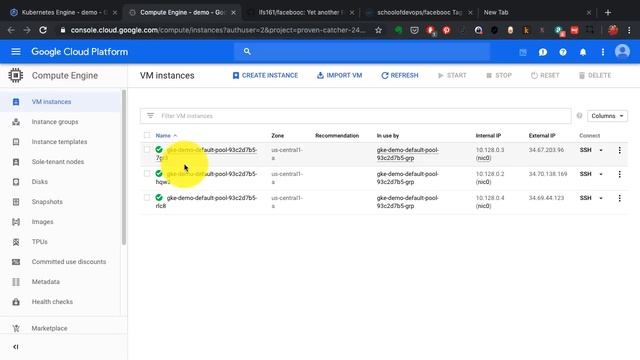Focus the Filter VM instances field

355,116
